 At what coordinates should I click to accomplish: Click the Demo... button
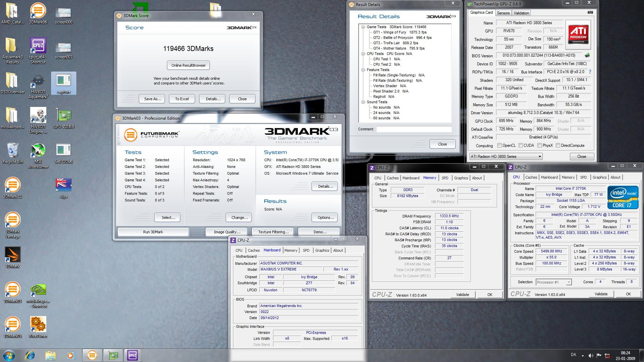coord(320,232)
